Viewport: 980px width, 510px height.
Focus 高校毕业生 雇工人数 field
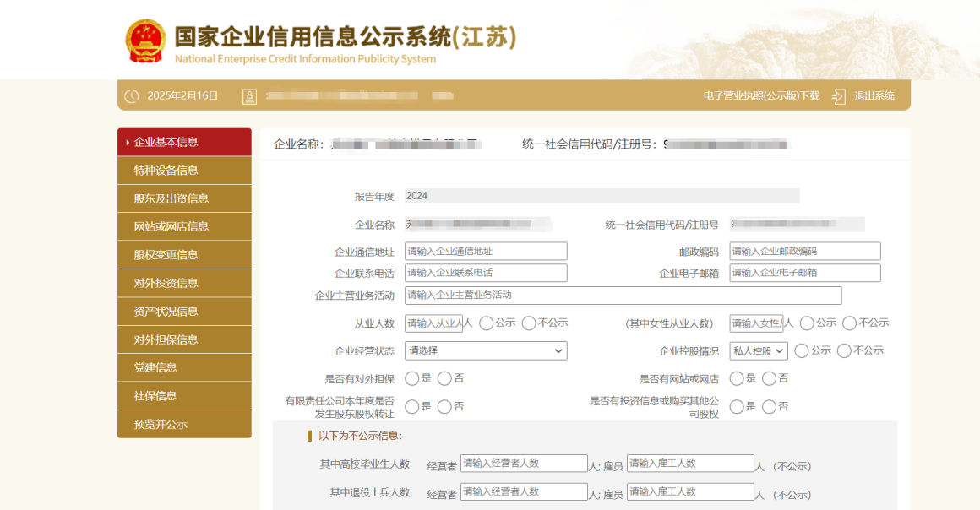[x=690, y=463]
